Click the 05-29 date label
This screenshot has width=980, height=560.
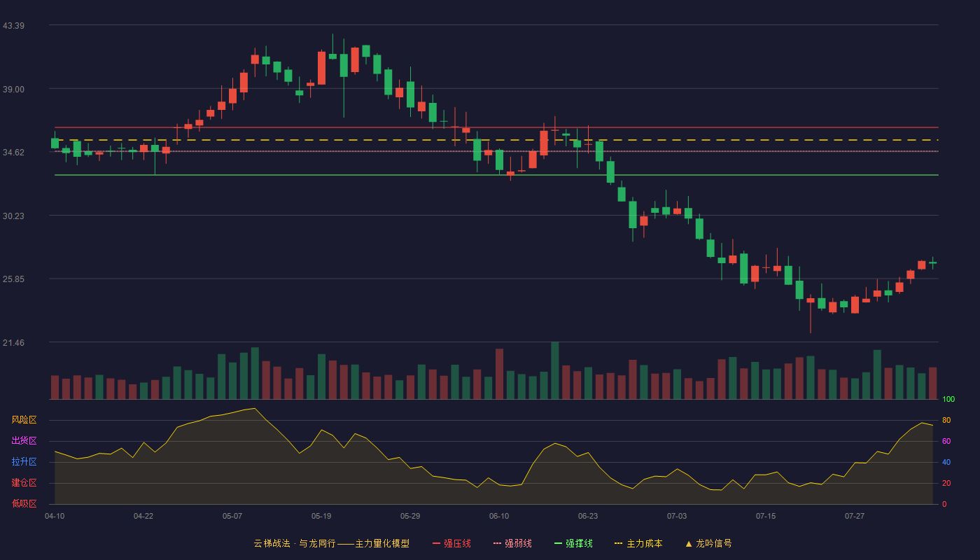[x=410, y=516]
